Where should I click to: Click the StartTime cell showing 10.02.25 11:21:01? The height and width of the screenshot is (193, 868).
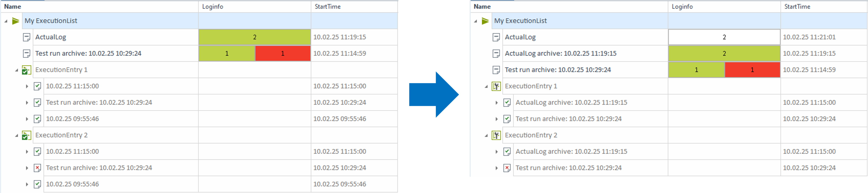[x=809, y=37]
